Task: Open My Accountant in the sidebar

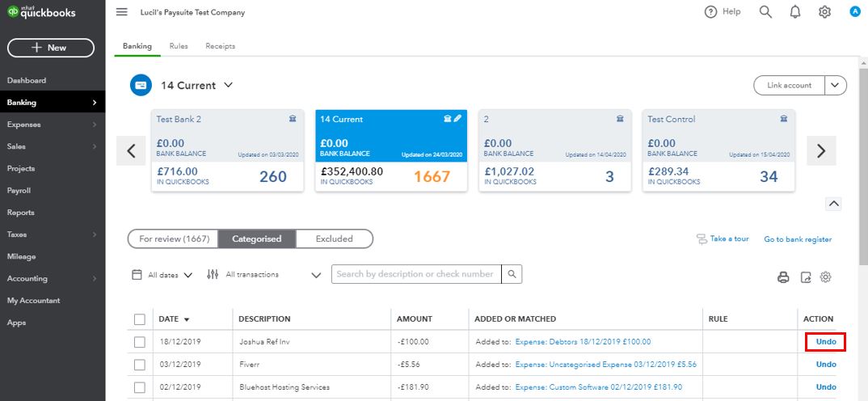Action: (34, 300)
